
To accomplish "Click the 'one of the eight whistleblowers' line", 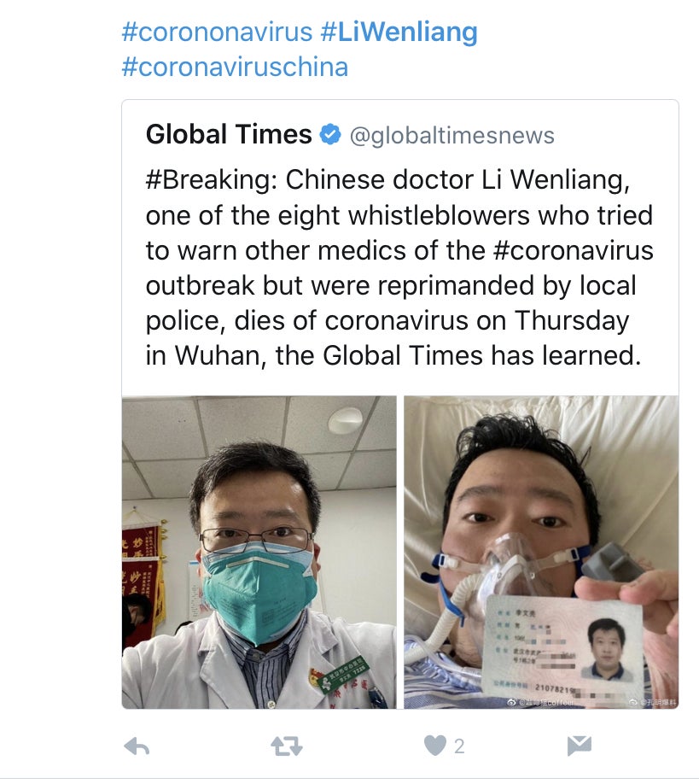I will coord(399,215).
